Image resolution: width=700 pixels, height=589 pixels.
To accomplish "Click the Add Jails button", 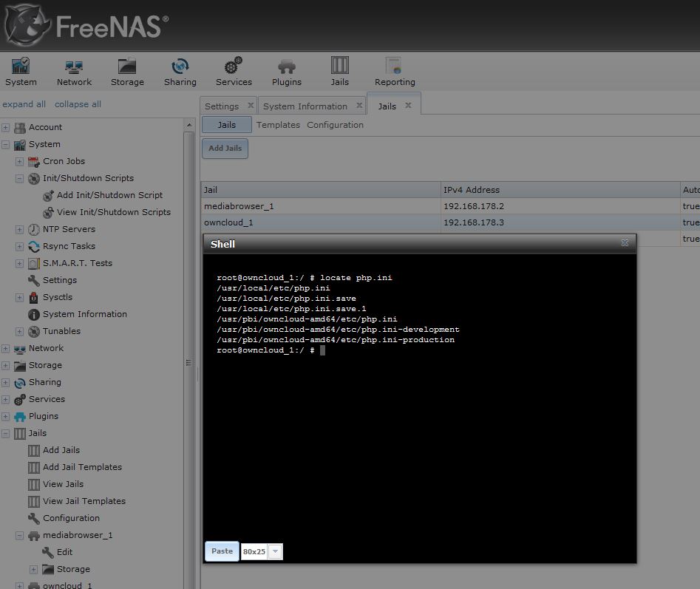I will [x=225, y=149].
